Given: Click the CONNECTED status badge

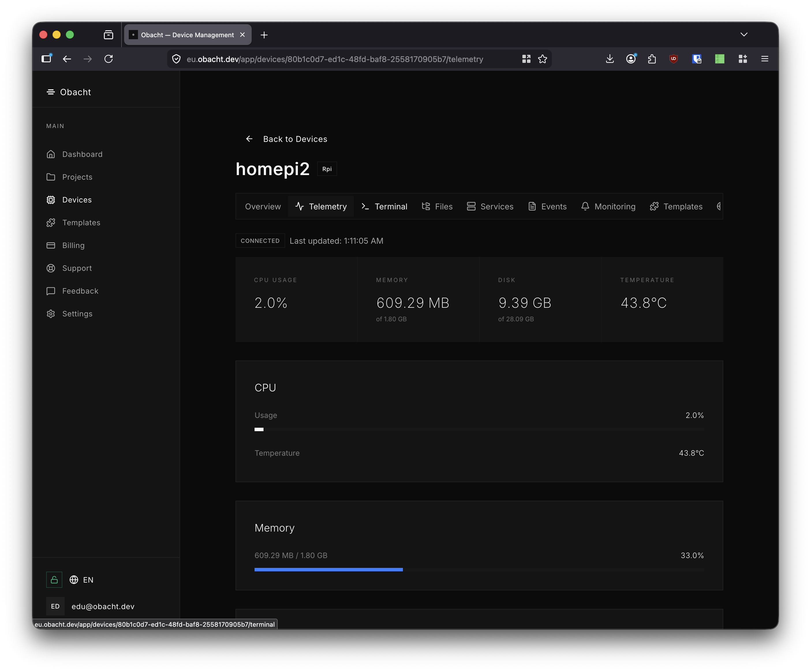Looking at the screenshot, I should point(260,241).
